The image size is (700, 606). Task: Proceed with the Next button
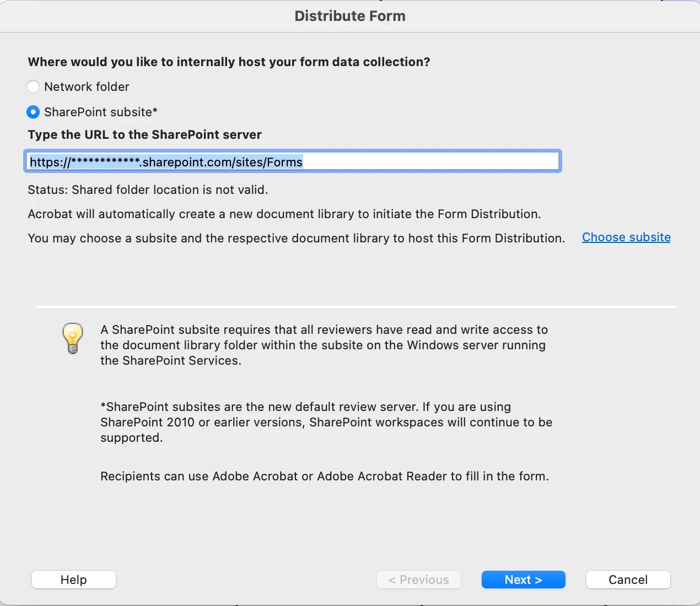click(x=524, y=580)
